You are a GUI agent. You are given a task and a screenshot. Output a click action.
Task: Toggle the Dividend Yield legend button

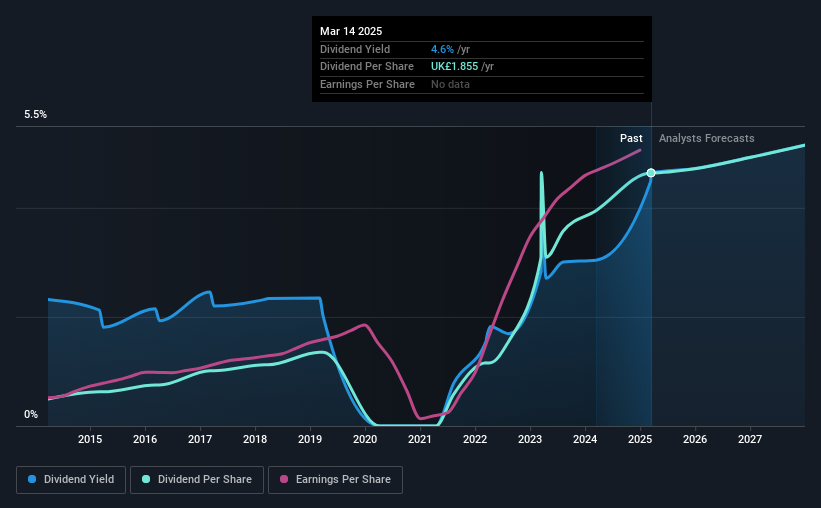71,480
